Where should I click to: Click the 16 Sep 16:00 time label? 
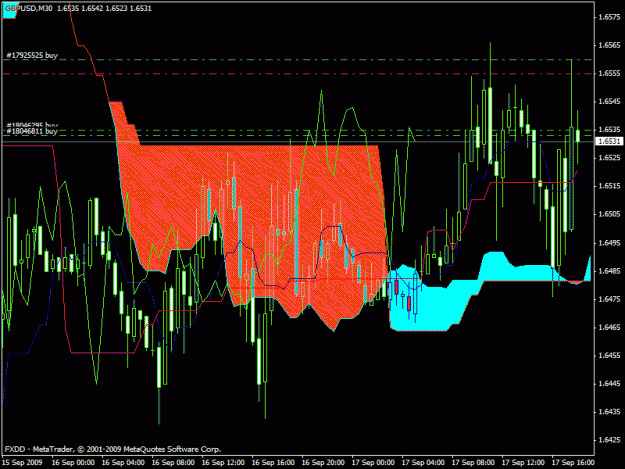273,463
